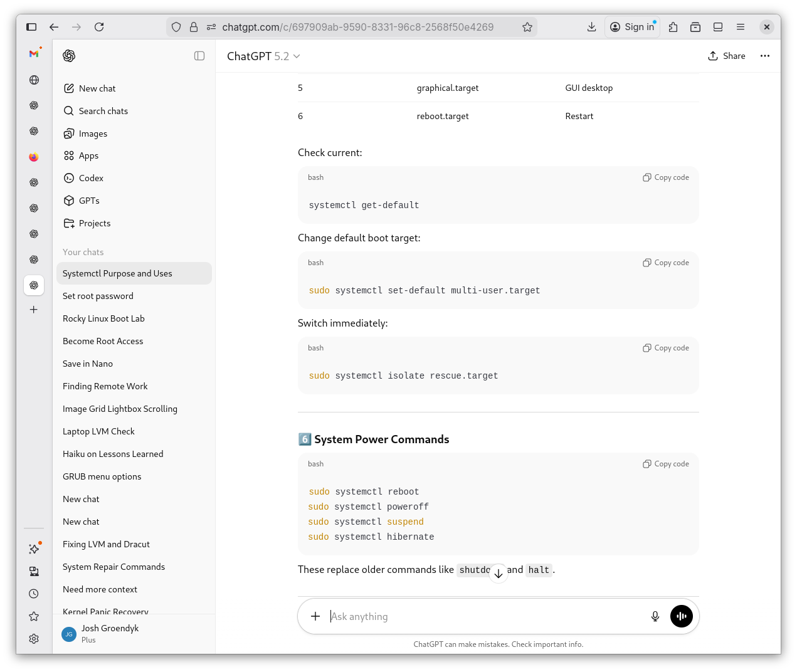Open the Josh Groendyk account menu

pos(110,634)
